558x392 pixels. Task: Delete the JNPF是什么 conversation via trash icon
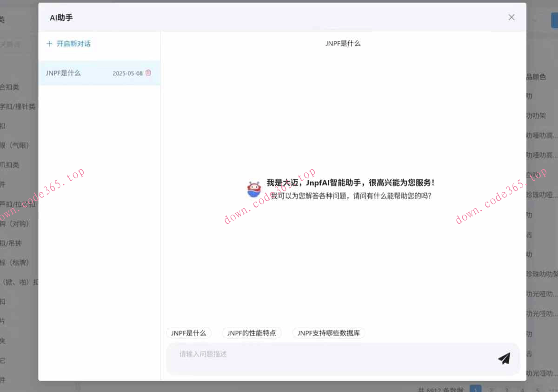click(x=148, y=72)
